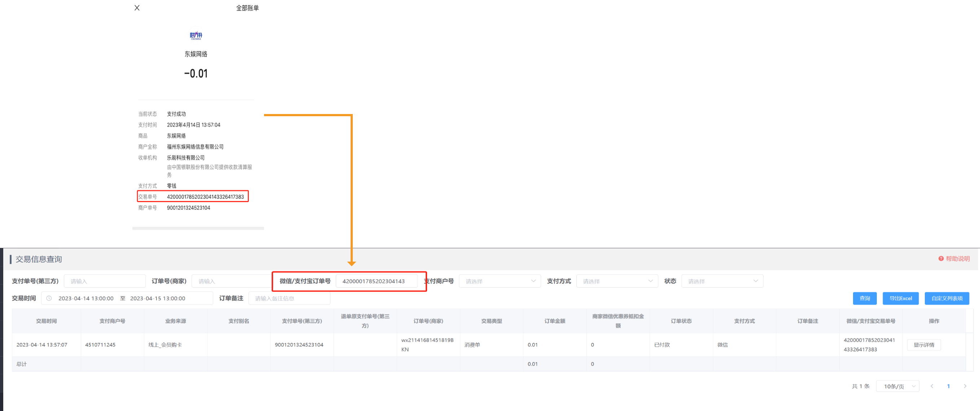Screen dimensions: 980x411
Task: Click the 支付别名 column header
Action: 238,321
